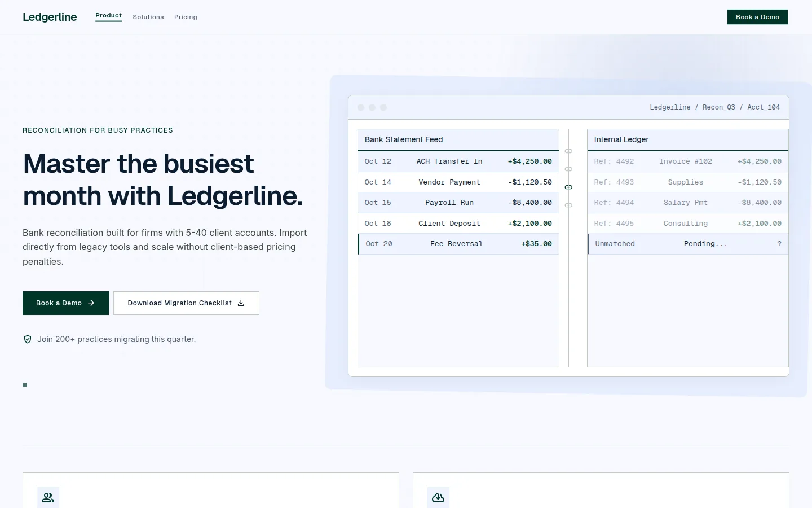Click the Recon_Q3 breadcrumb segment
Viewport: 812px width, 508px height.
point(719,107)
